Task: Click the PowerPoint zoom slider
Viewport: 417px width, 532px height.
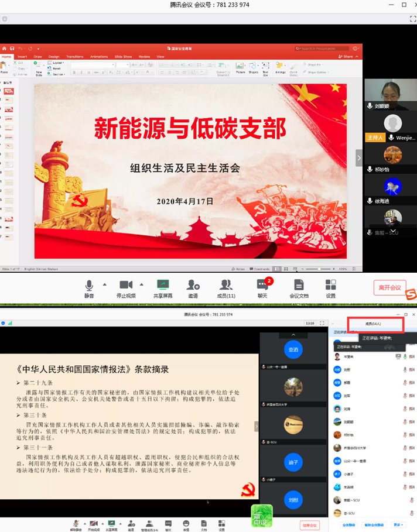Action: click(x=319, y=269)
